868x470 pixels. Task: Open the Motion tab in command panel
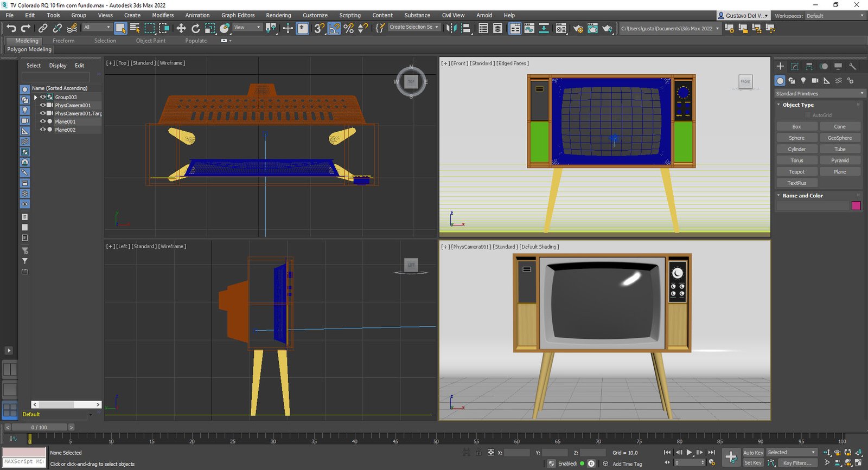pyautogui.click(x=824, y=66)
